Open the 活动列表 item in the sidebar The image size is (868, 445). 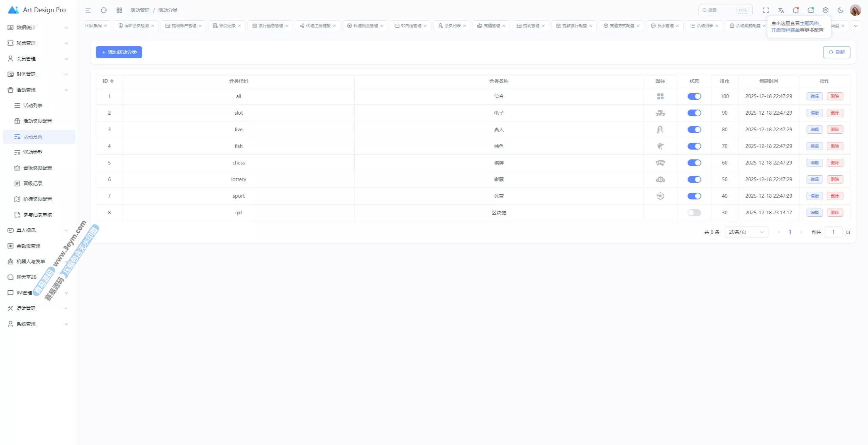tap(33, 105)
